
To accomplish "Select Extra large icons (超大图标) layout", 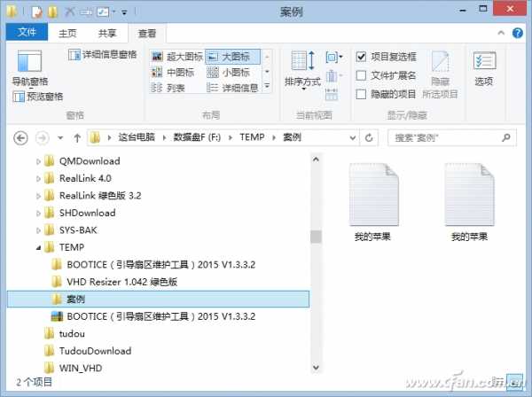I will click(x=176, y=57).
